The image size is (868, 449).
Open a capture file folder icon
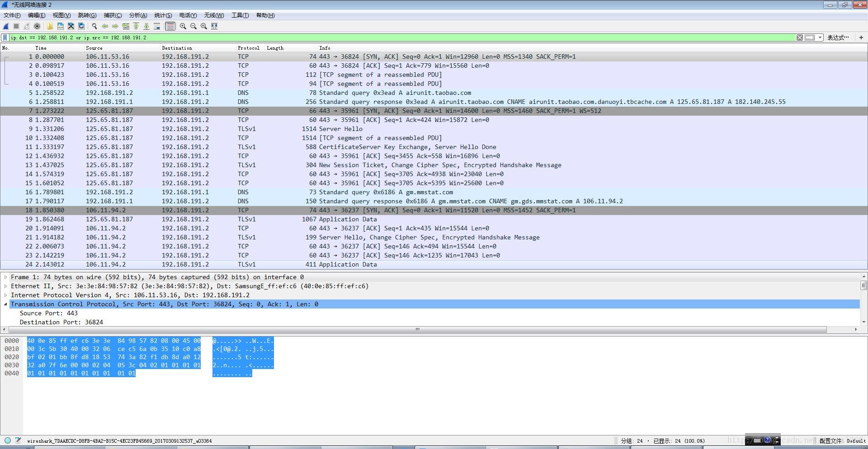tap(50, 26)
